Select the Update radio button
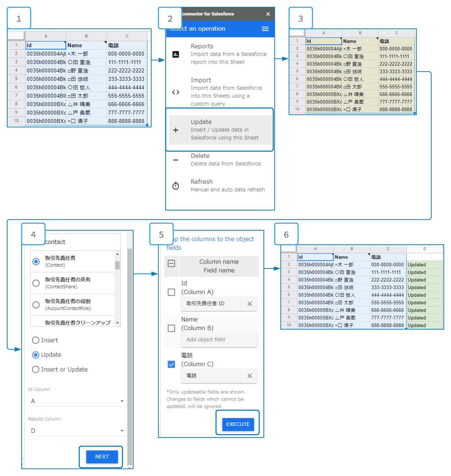This screenshot has height=476, width=451. [36, 355]
